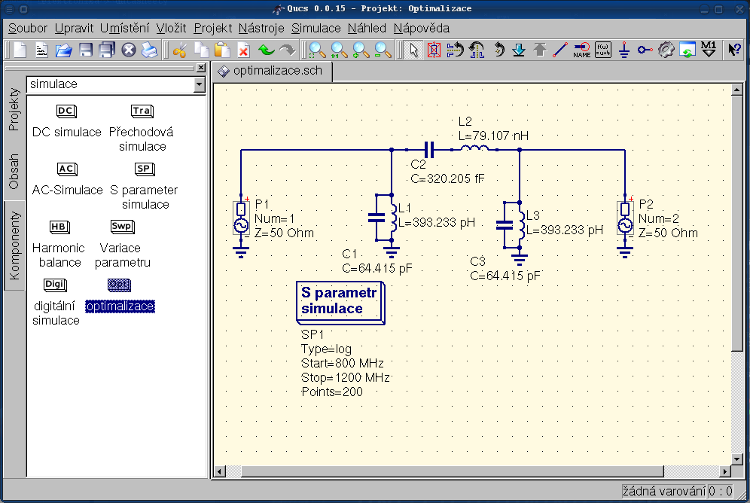Switch to the Obsah side tab

point(14,171)
